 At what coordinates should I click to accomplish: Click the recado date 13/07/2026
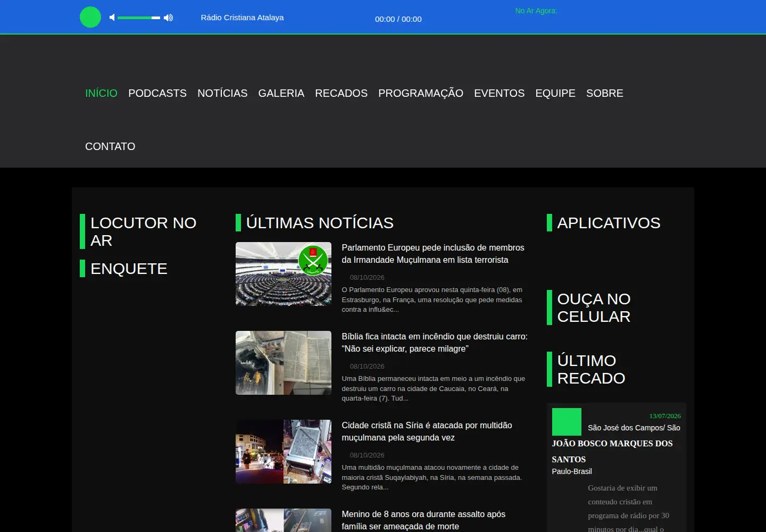click(665, 416)
